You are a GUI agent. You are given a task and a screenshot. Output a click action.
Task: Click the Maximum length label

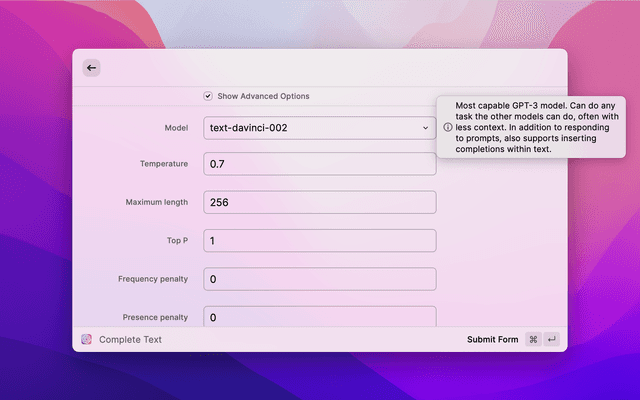click(156, 202)
